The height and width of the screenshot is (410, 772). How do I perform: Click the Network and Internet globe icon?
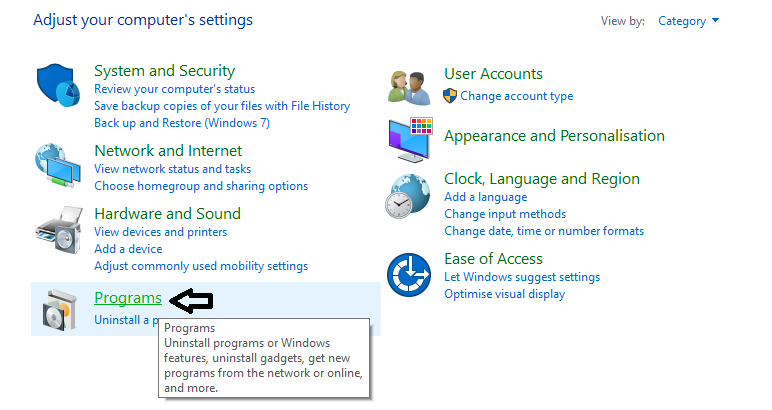click(57, 164)
